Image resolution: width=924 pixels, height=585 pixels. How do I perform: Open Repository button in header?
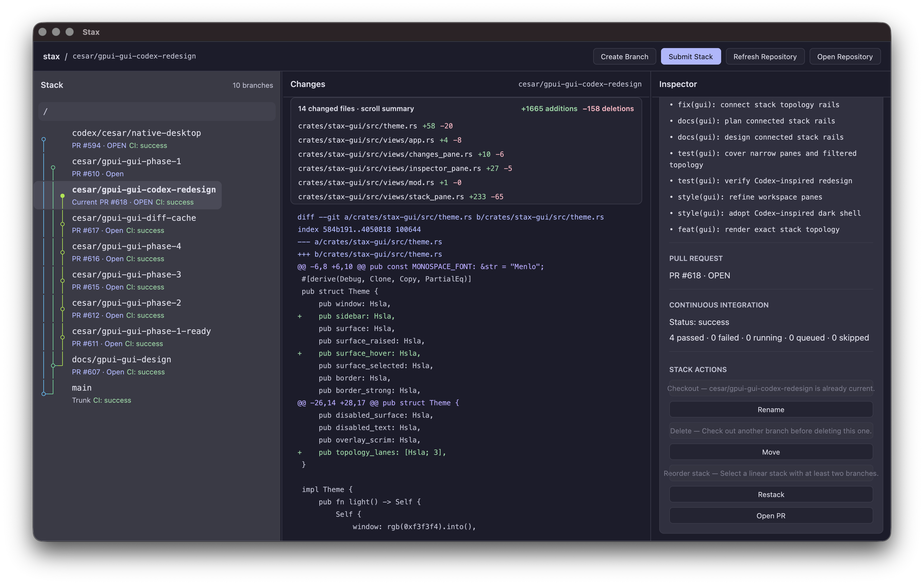point(845,56)
